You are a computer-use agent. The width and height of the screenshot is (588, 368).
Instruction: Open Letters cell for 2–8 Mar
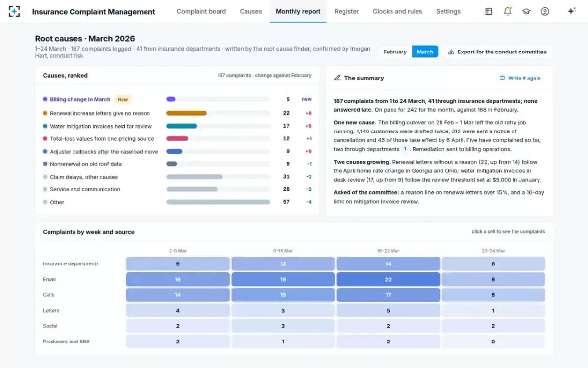178,311
